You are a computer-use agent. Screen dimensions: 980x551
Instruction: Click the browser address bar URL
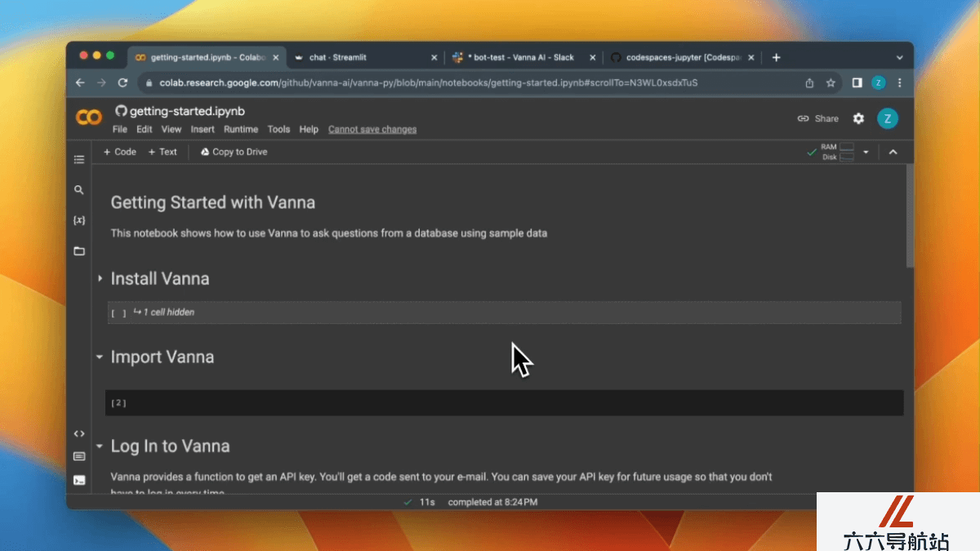[429, 82]
